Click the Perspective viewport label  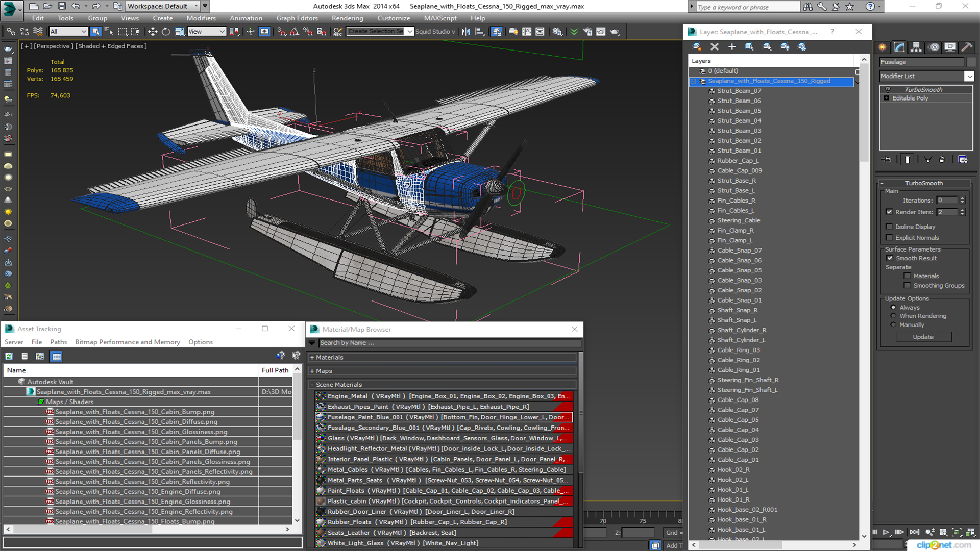coord(53,46)
